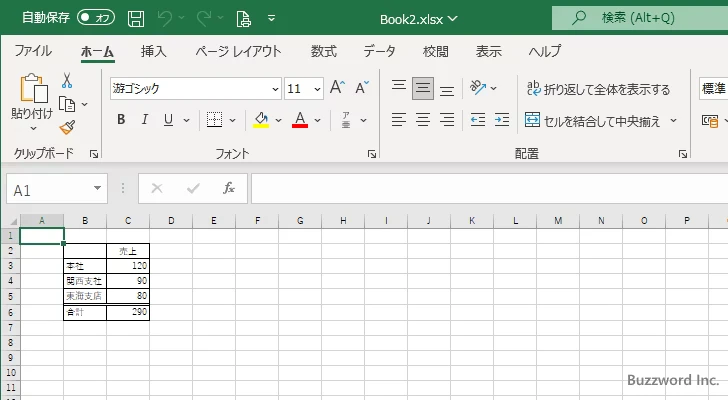Click the Increase Font Size icon
The image size is (728, 400).
(x=338, y=87)
